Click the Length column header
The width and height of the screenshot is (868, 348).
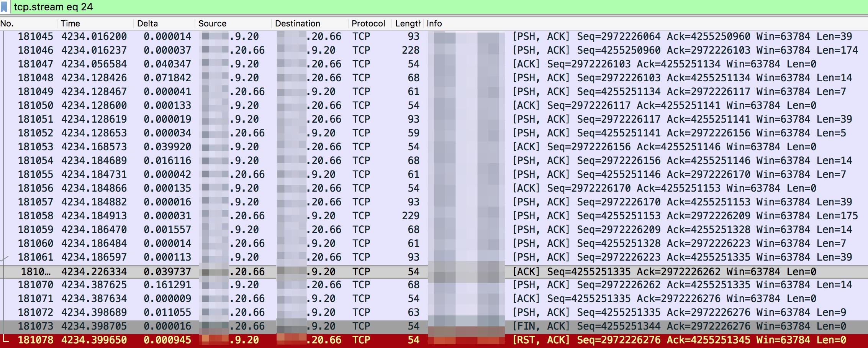tap(408, 23)
